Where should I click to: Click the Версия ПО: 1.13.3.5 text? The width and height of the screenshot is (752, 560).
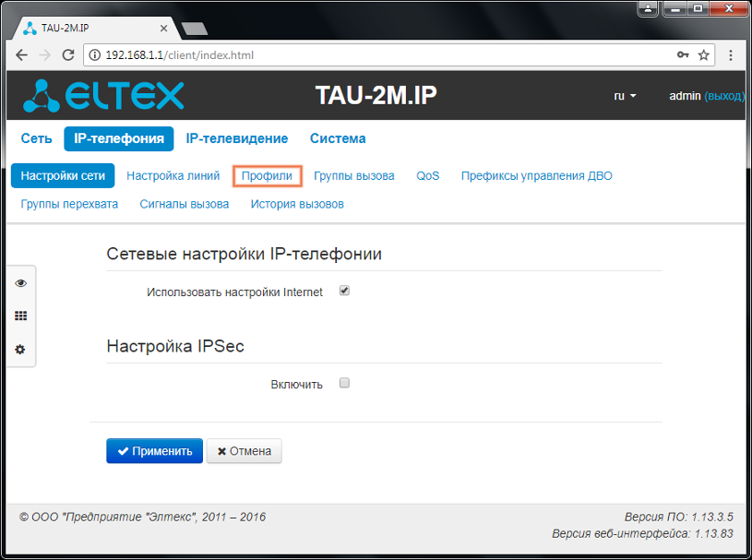[678, 517]
